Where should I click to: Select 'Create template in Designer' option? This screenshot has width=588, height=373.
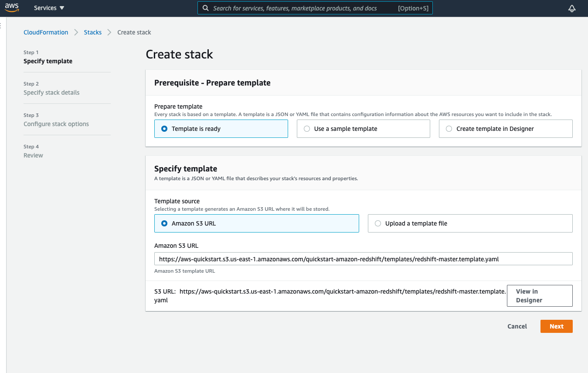pos(506,129)
